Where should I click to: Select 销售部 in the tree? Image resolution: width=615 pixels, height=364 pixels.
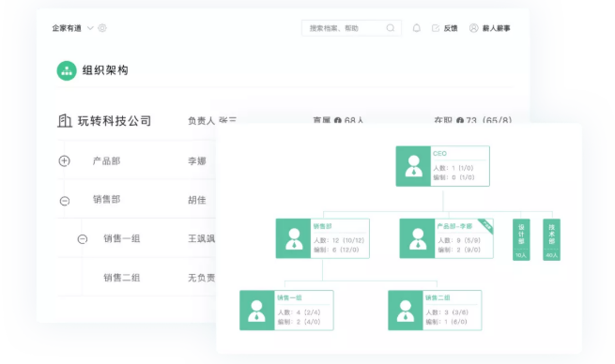(106, 200)
